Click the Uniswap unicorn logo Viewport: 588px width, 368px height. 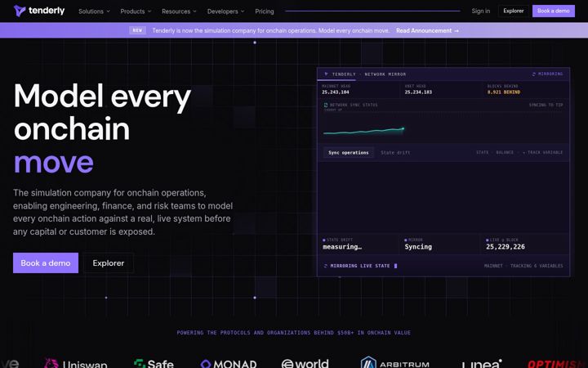(51, 363)
